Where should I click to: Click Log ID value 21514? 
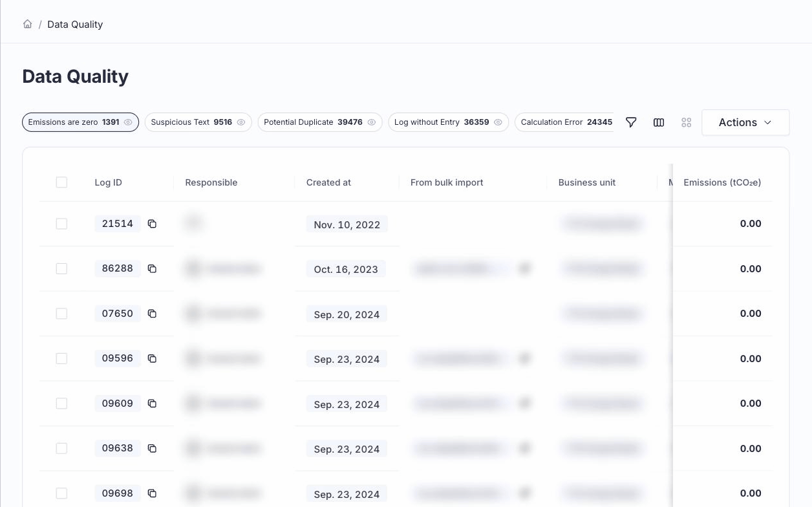(x=118, y=224)
